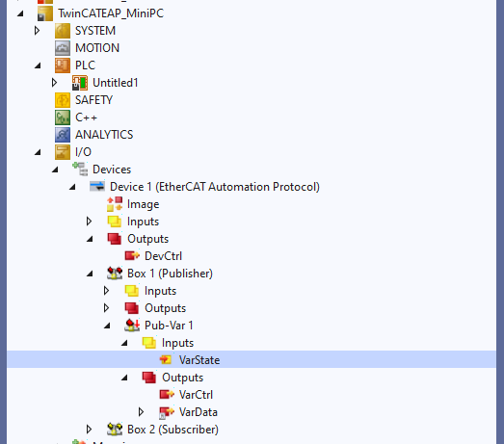Select the SYSTEM label
The width and height of the screenshot is (504, 444).
tap(95, 31)
